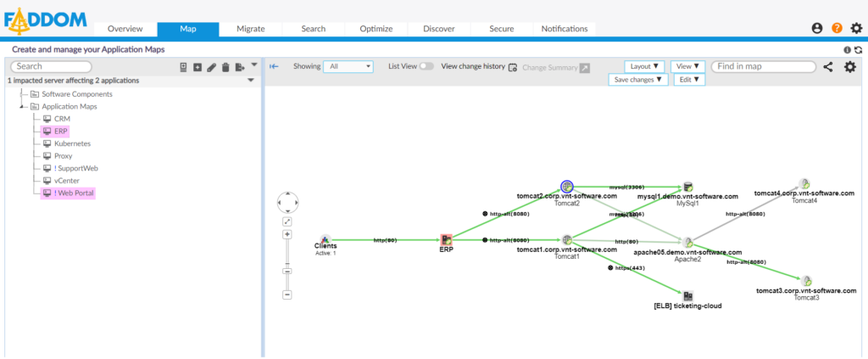This screenshot has width=868, height=359.
Task: Select the Tomcat2 server node
Action: 567,187
